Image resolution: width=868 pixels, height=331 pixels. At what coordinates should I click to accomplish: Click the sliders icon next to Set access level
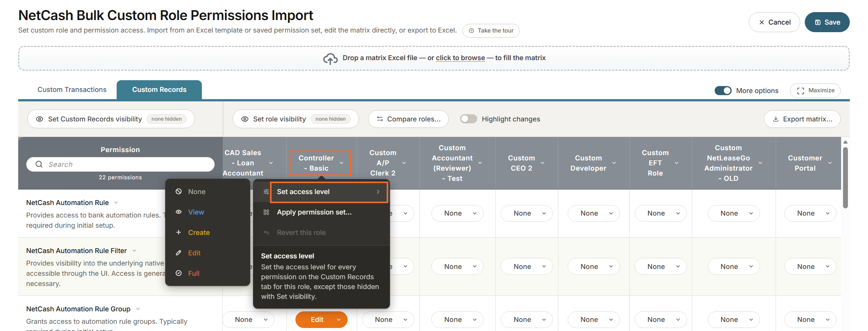coord(266,192)
